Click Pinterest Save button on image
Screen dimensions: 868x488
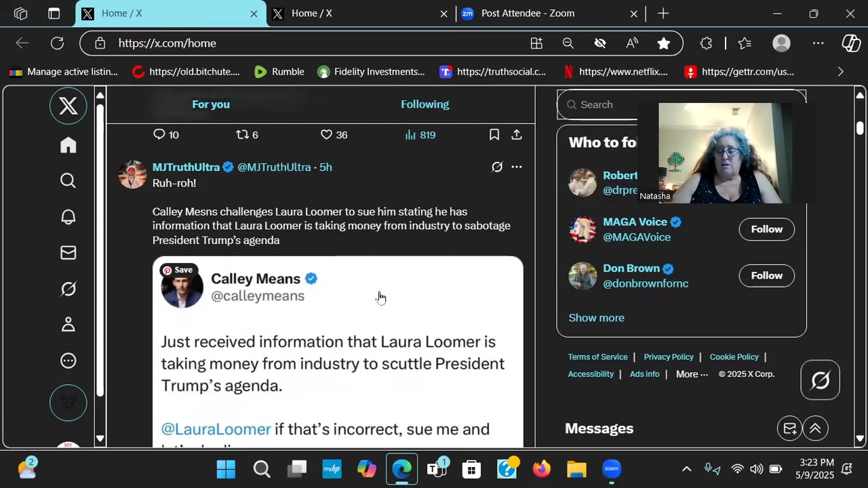[178, 270]
